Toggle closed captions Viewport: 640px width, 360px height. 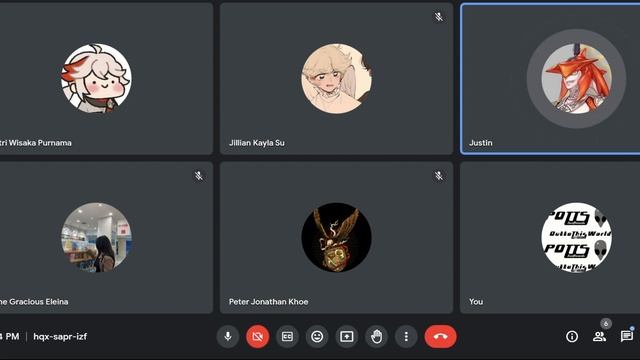287,336
